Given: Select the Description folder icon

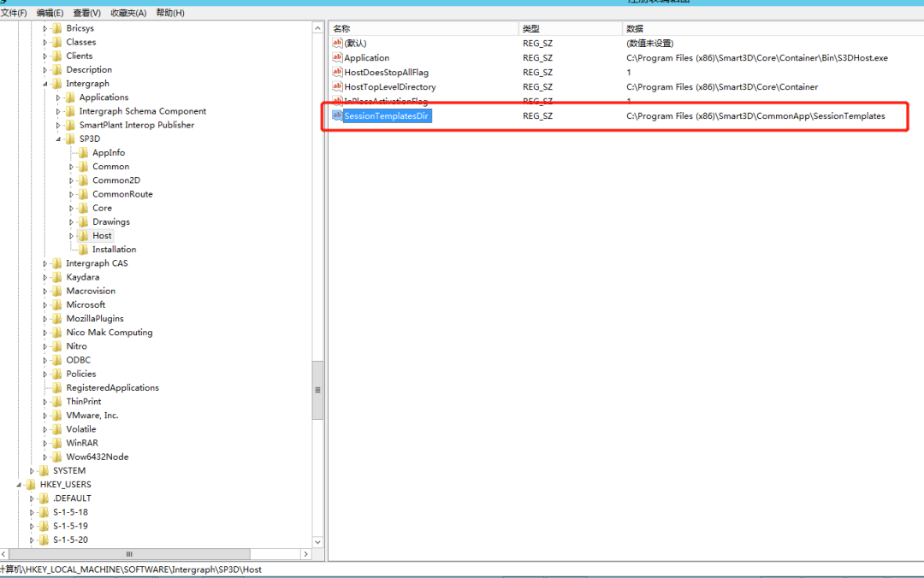Looking at the screenshot, I should pos(56,69).
